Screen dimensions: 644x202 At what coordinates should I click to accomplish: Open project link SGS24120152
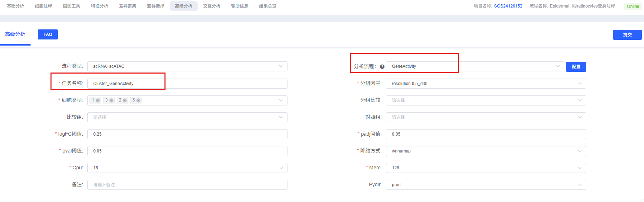(508, 6)
